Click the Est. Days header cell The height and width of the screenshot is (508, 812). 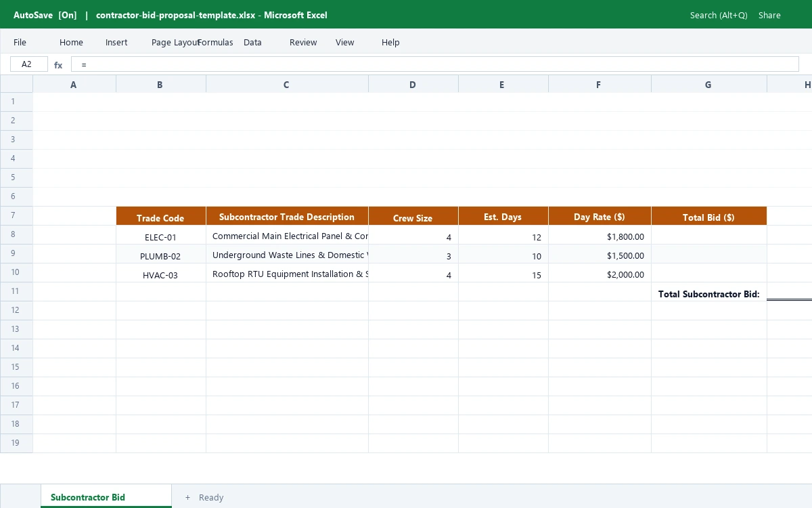[503, 216]
